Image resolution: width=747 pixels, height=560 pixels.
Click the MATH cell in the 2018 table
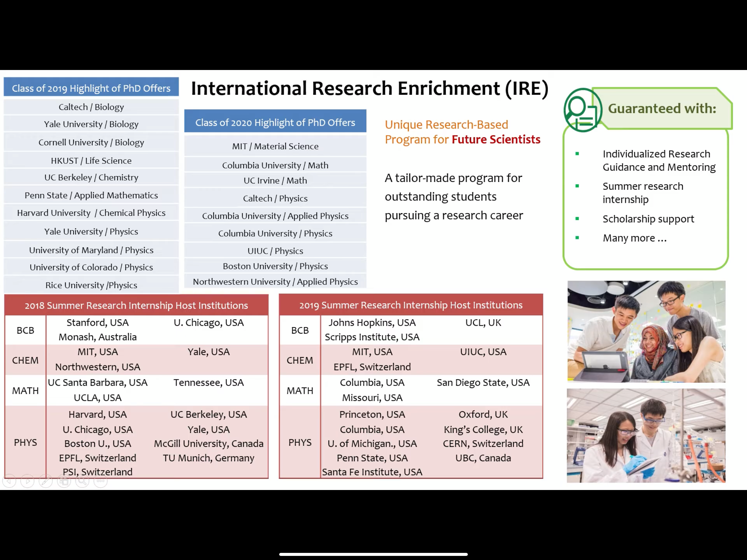point(25,390)
